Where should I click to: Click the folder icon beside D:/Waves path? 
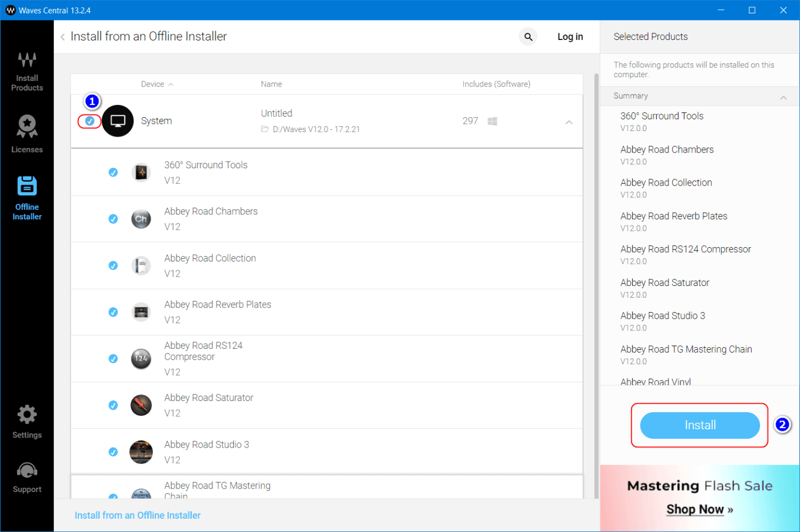pyautogui.click(x=265, y=129)
